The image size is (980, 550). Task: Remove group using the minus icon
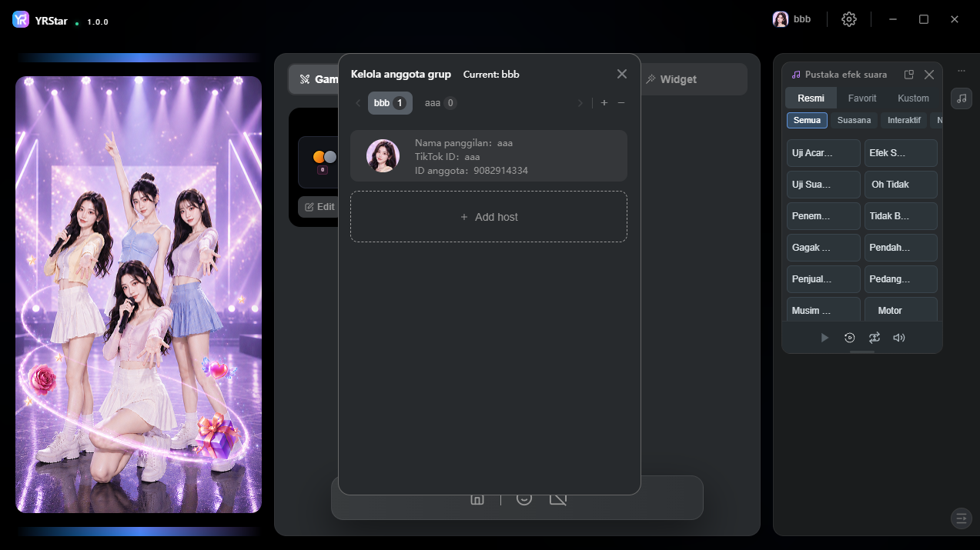[621, 103]
